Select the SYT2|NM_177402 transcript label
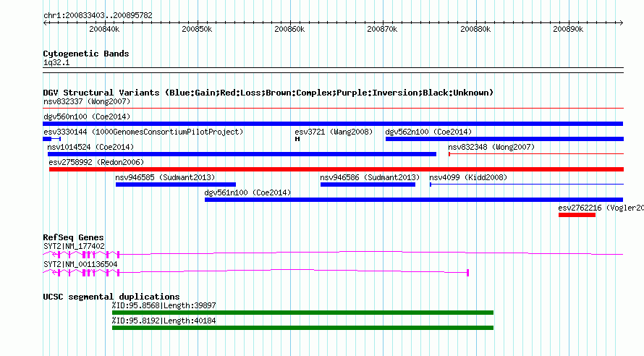Image resolution: width=644 pixels, height=356 pixels. pos(74,246)
